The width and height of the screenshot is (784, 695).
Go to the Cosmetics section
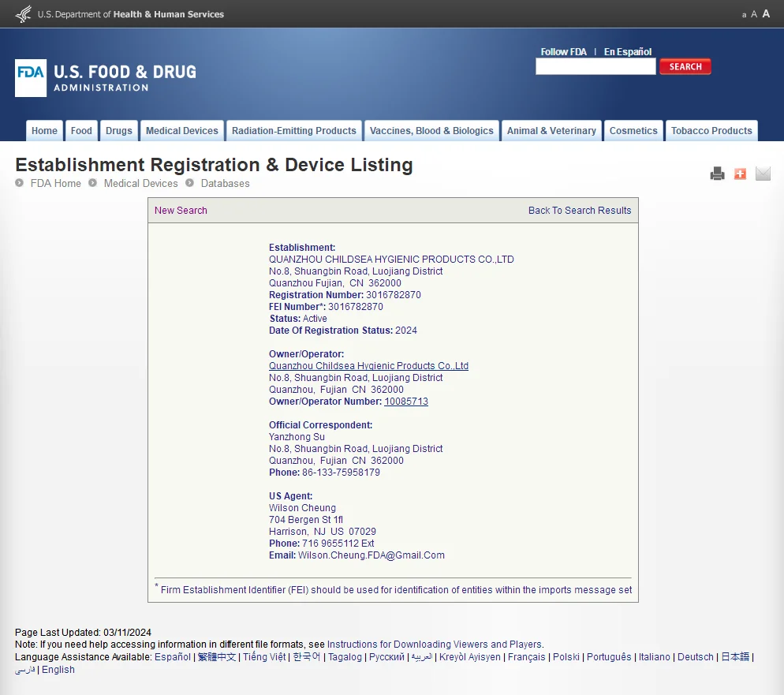point(633,130)
